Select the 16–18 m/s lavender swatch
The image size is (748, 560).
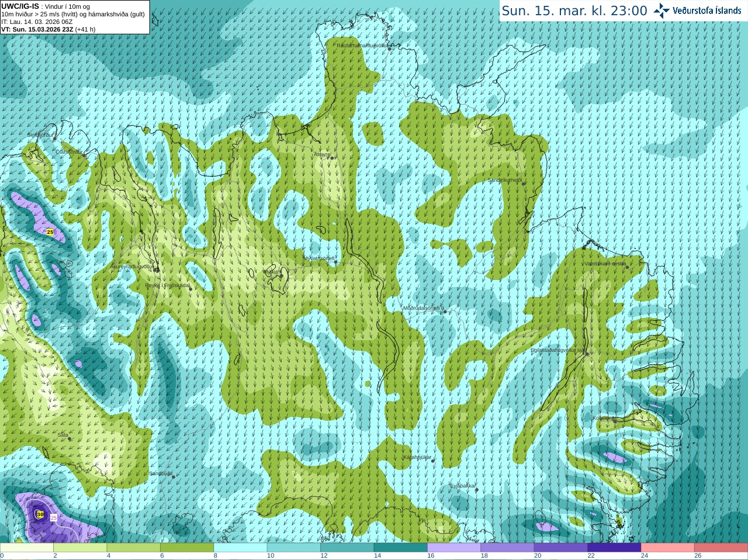(x=454, y=548)
